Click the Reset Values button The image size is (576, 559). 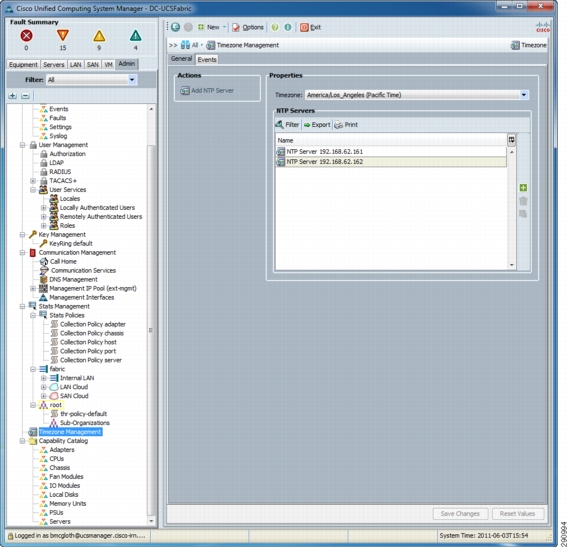point(517,514)
